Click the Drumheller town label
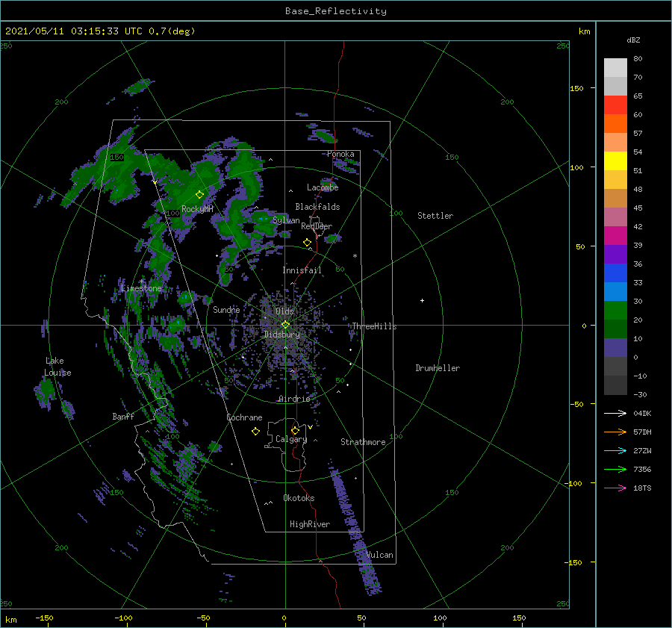 438,368
